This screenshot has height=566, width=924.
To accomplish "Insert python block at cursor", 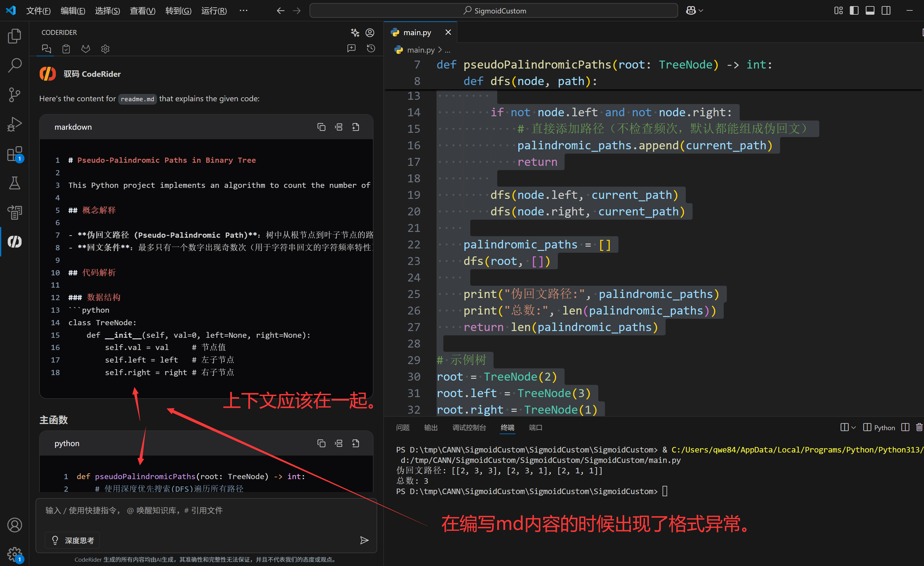I will pyautogui.click(x=339, y=443).
